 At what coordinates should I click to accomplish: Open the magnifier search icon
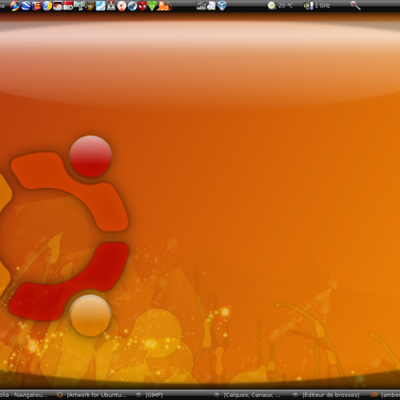[356, 6]
